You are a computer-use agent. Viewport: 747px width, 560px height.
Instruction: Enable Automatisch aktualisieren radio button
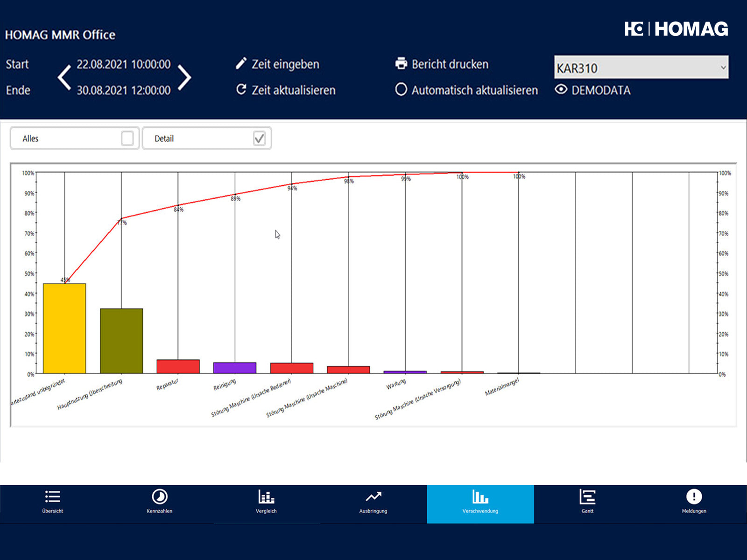pos(401,89)
